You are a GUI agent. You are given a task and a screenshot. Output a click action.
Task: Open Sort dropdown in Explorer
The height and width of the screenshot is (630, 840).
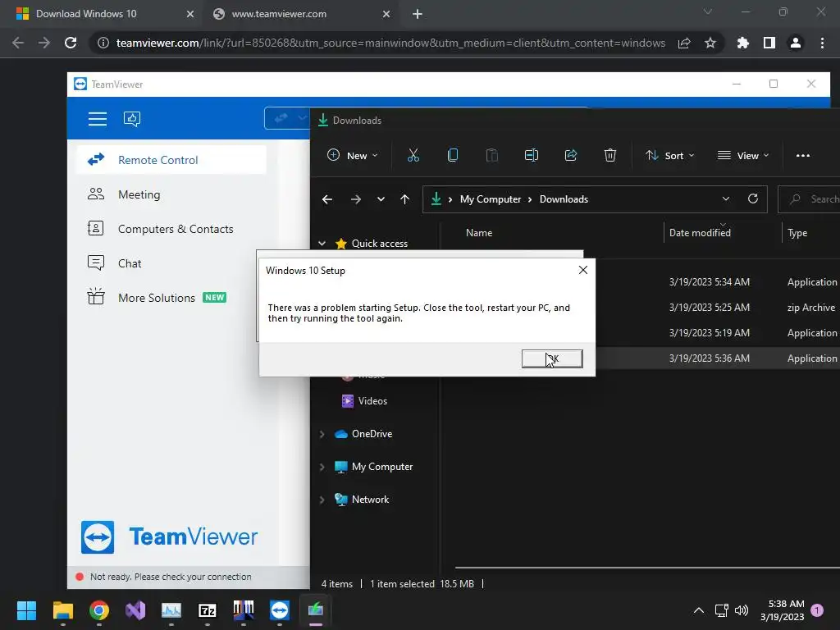[669, 155]
